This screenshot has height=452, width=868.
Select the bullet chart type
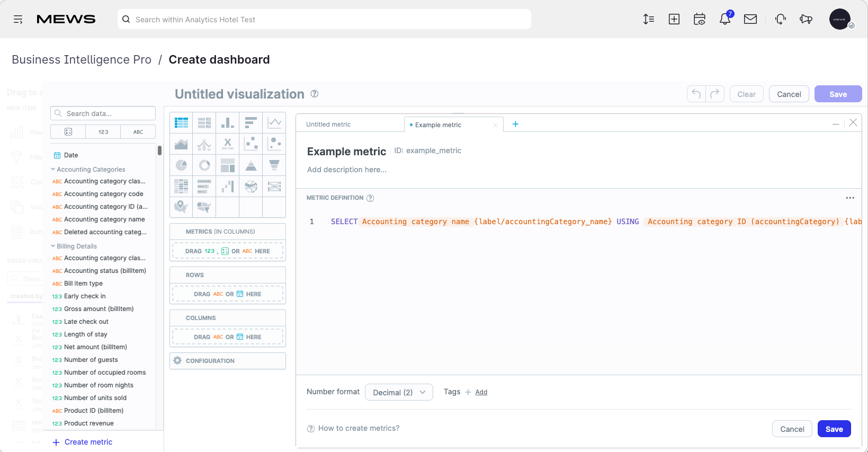click(204, 187)
